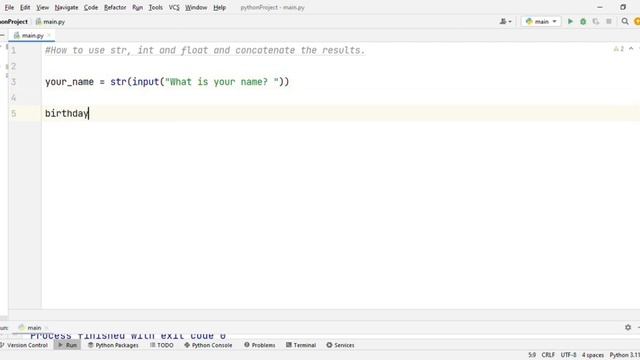Screen dimensions: 640x360
Task: Stop the process with the stop icon
Action: coord(609,21)
